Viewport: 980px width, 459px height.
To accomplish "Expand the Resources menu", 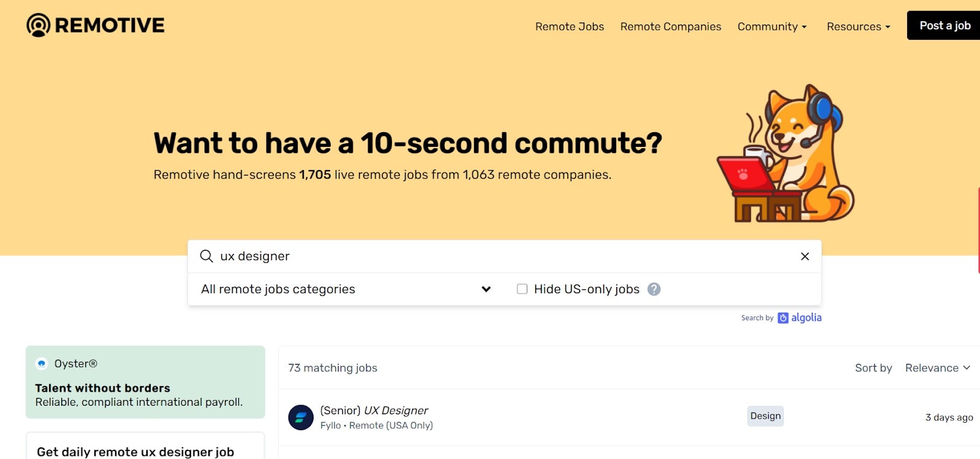I will pos(858,26).
